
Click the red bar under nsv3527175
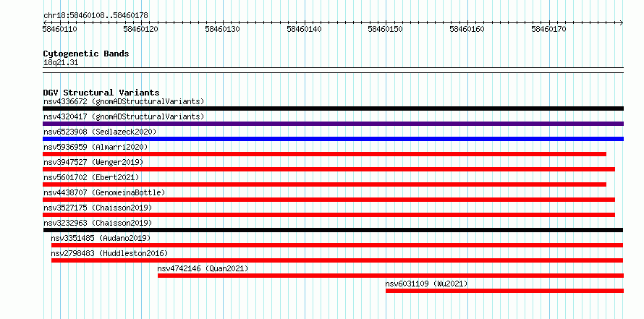tap(329, 215)
